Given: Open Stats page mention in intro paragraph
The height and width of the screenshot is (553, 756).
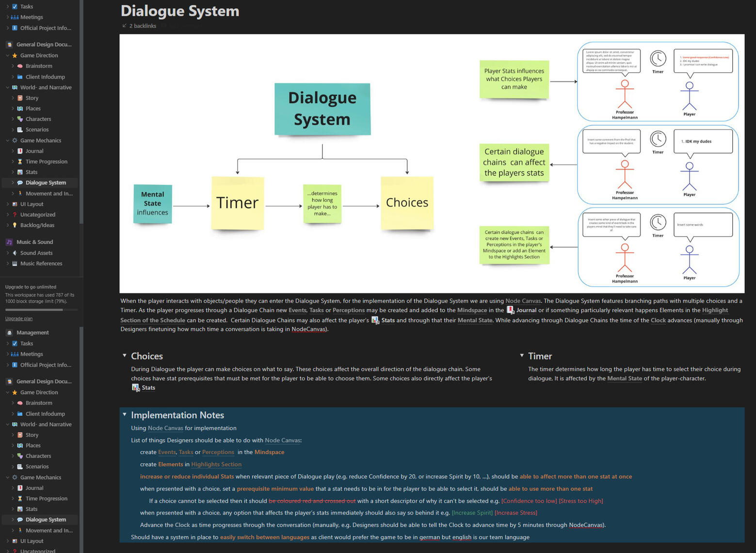Looking at the screenshot, I should coord(388,320).
